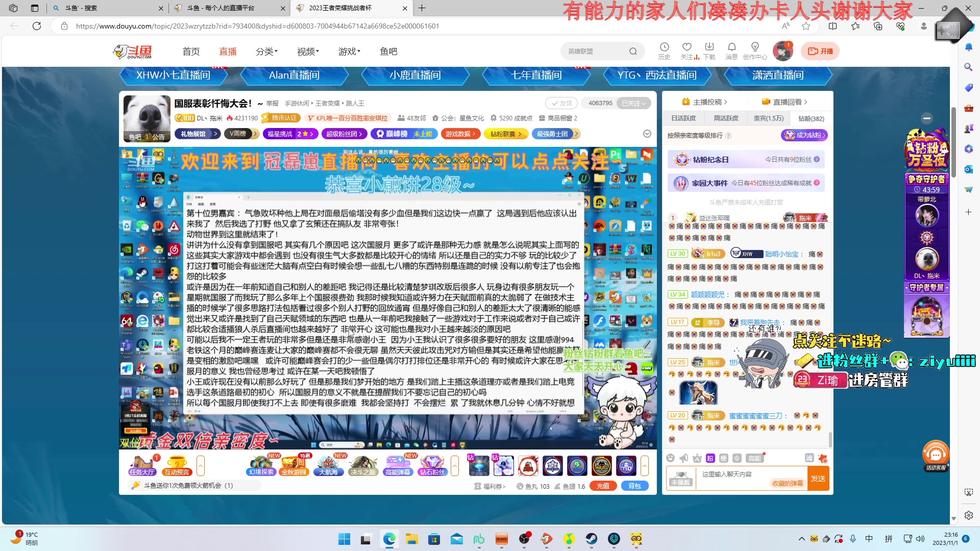Open the 高能 danmaku option

coord(754,458)
